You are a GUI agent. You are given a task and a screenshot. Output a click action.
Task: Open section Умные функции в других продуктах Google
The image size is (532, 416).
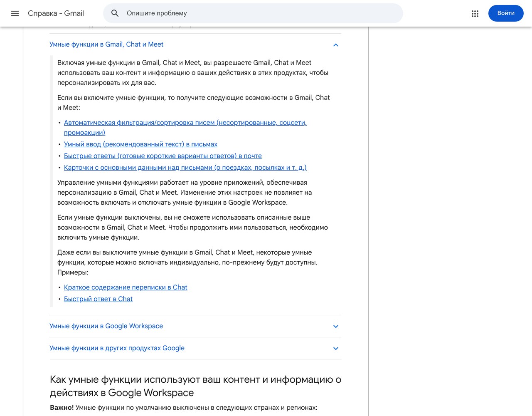(117, 348)
